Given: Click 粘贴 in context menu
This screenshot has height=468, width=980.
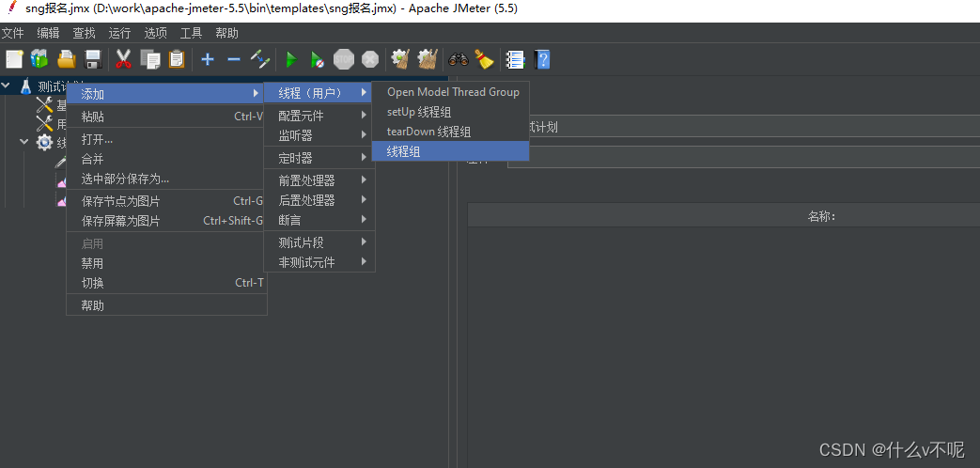Looking at the screenshot, I should coord(166,117).
